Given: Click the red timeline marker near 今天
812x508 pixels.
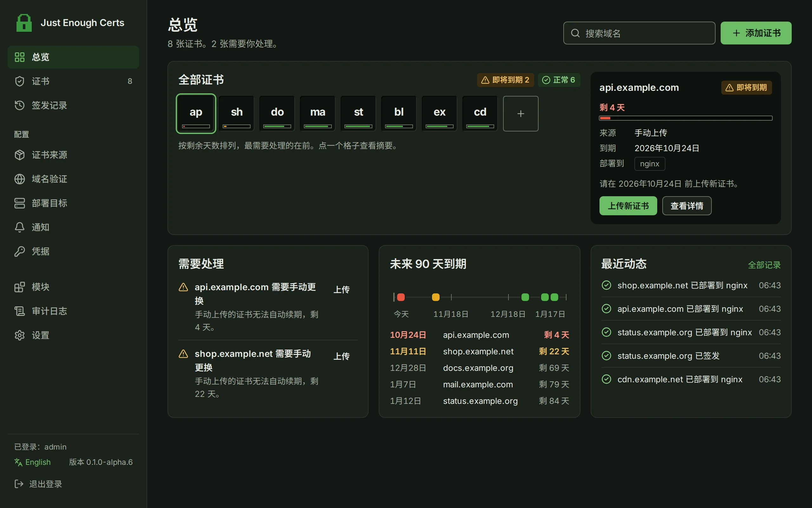Looking at the screenshot, I should [x=401, y=297].
